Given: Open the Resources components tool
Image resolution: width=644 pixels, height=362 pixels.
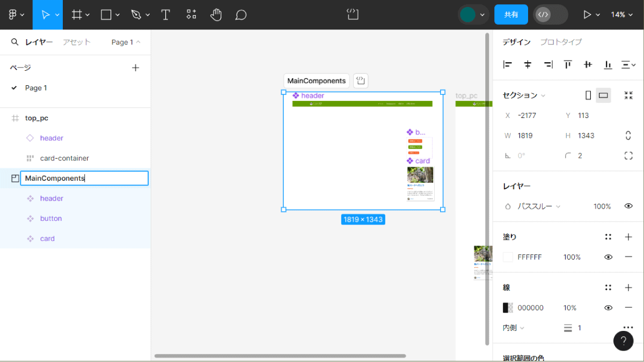Looking at the screenshot, I should tap(191, 14).
